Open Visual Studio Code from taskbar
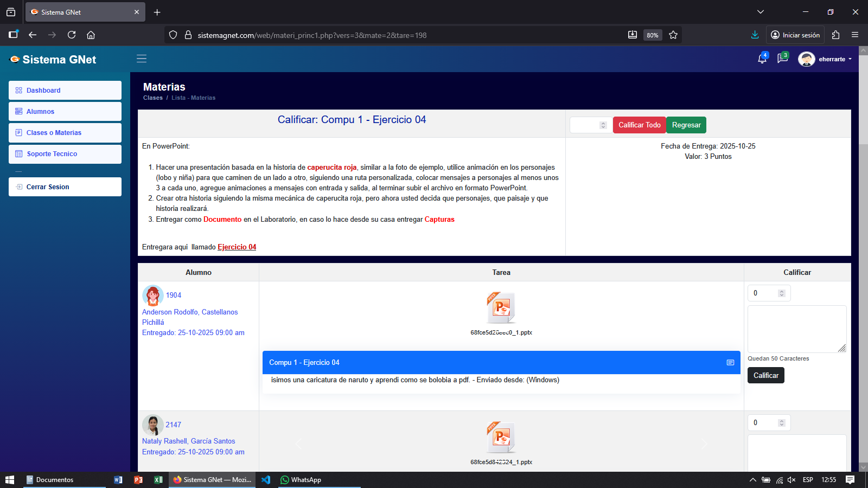This screenshot has width=868, height=488. pos(266,480)
